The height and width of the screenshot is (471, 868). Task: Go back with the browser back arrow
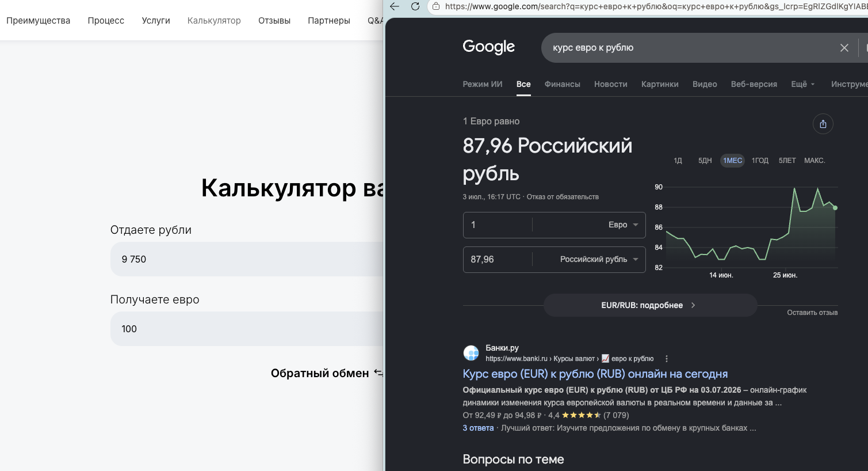tap(395, 6)
